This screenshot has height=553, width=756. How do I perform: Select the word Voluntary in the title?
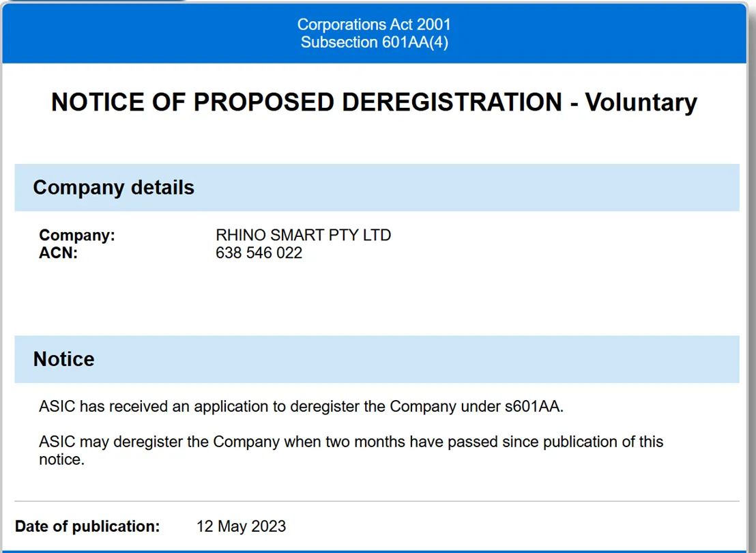point(641,102)
